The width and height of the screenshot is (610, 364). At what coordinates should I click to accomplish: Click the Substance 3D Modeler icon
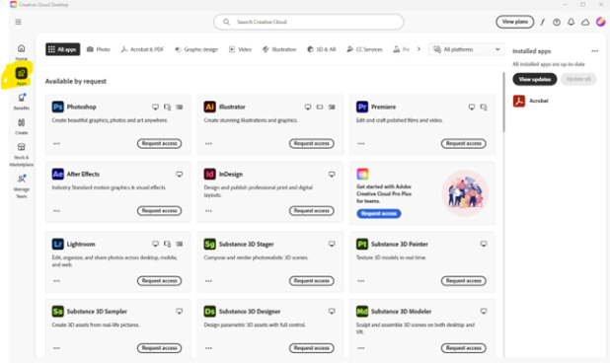click(x=362, y=311)
